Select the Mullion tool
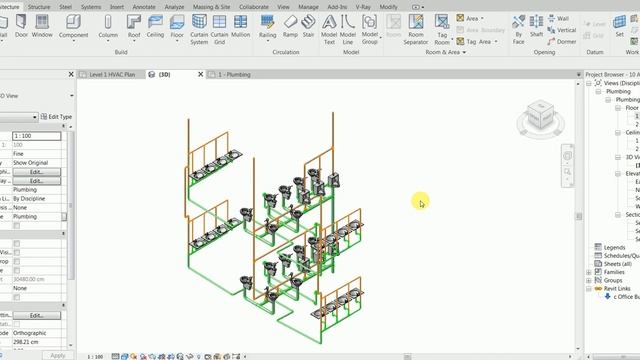The image size is (640, 360). [x=240, y=27]
